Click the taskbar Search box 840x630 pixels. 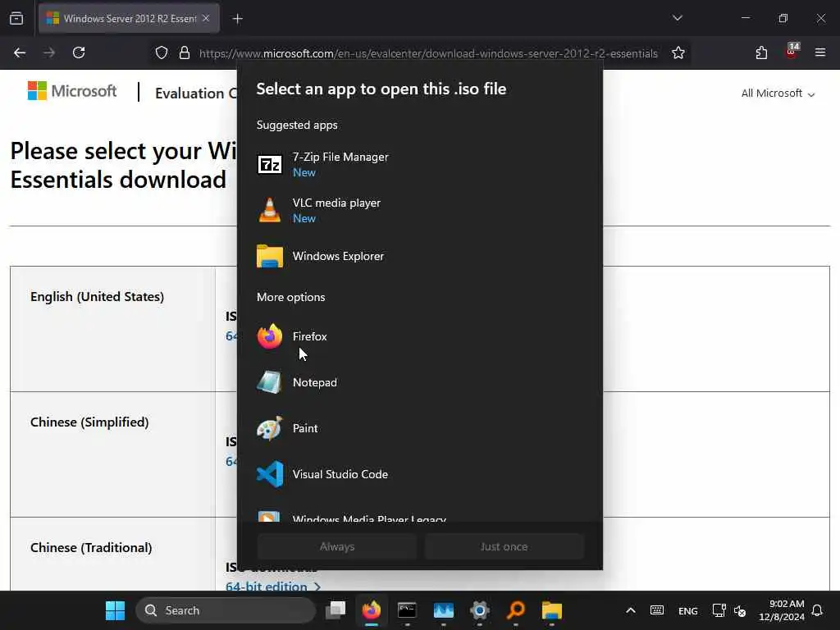(x=226, y=610)
